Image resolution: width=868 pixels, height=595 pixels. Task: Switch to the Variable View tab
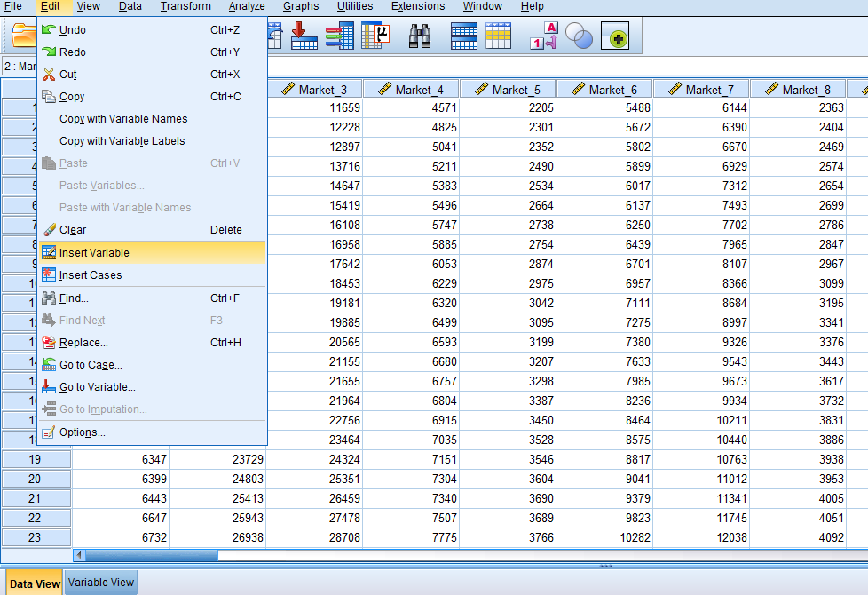click(101, 583)
